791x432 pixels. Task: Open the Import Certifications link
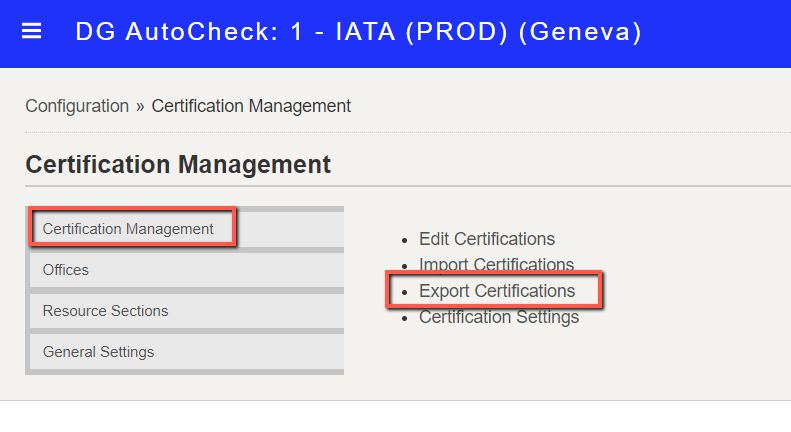(x=496, y=264)
